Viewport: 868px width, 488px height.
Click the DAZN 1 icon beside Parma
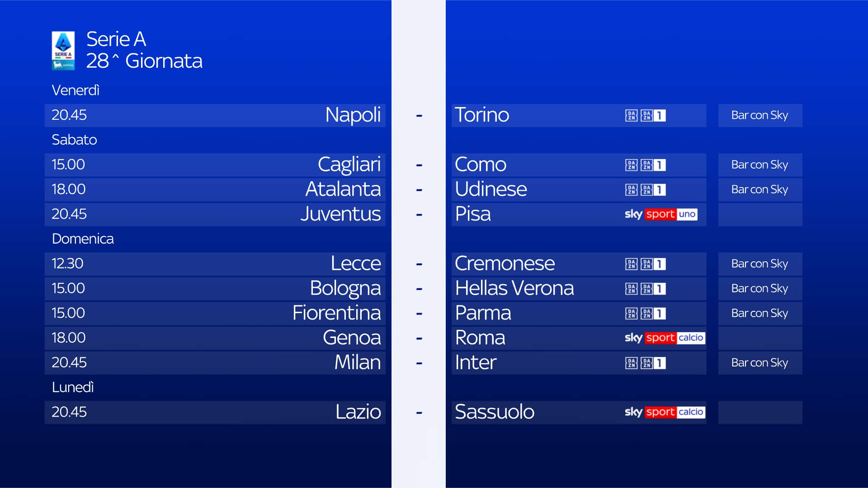tap(653, 314)
